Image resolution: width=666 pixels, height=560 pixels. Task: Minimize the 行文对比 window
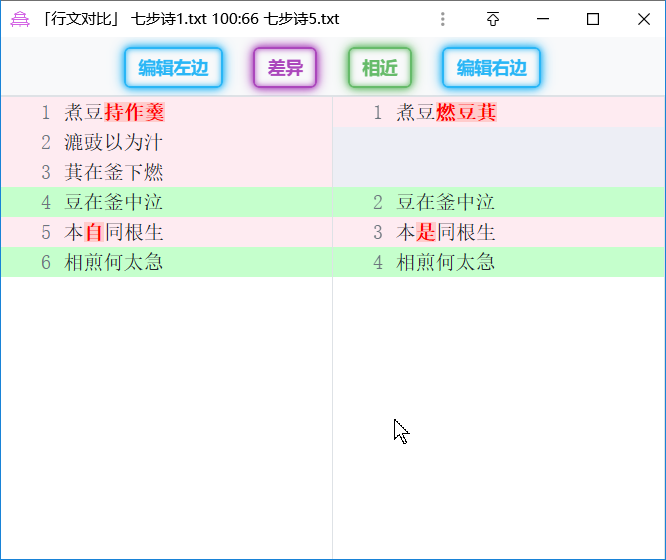[x=543, y=19]
